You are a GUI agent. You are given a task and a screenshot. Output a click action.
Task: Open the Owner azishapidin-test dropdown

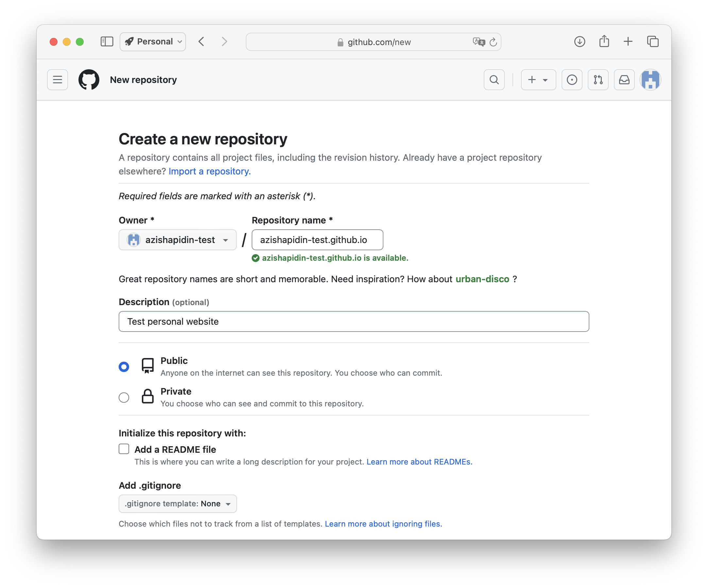click(177, 240)
